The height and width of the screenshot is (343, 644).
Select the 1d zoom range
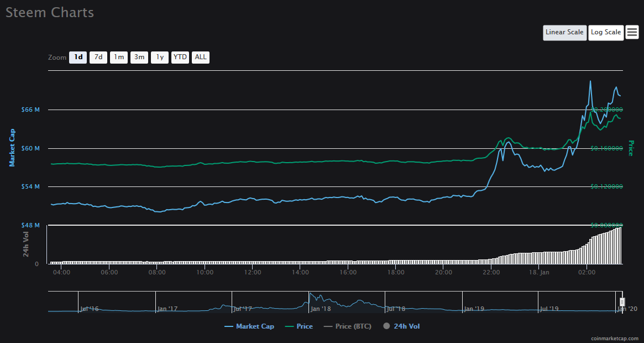click(x=78, y=57)
